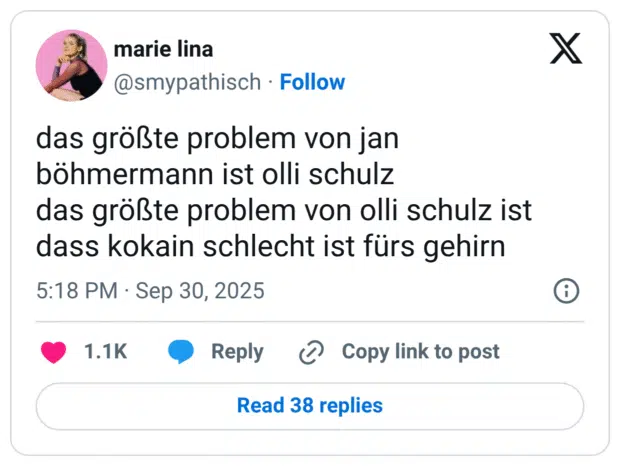Open the info circle icon beside the timestamp
The width and height of the screenshot is (620, 466).
pyautogui.click(x=566, y=291)
